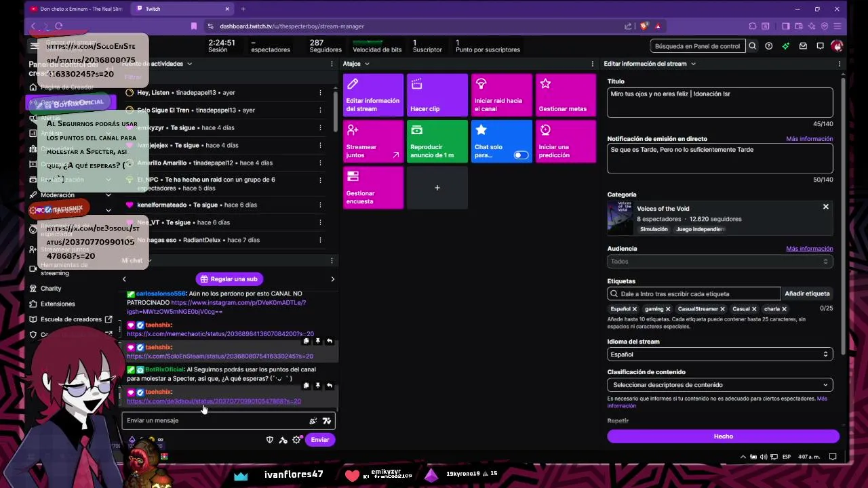Remove the gaming tag
The height and width of the screenshot is (488, 868).
668,309
